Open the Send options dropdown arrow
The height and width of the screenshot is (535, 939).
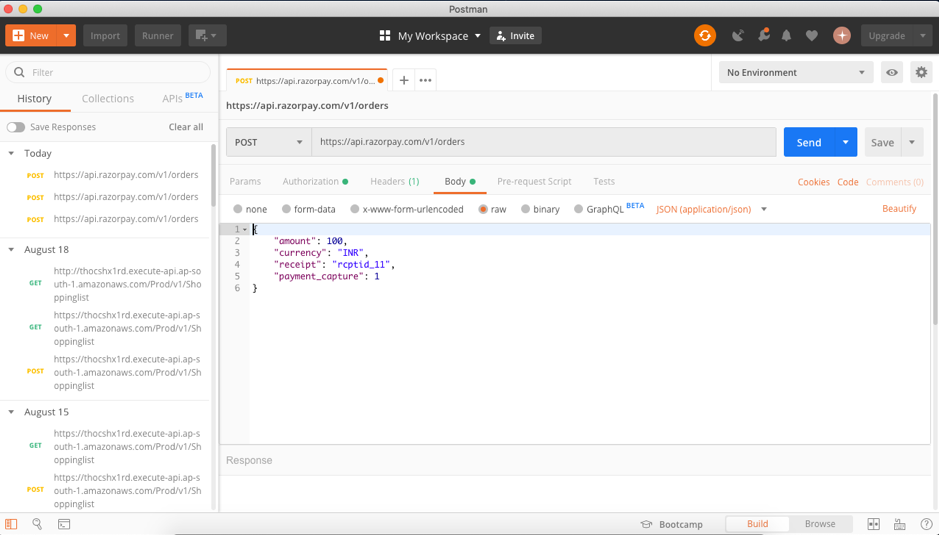pyautogui.click(x=846, y=142)
